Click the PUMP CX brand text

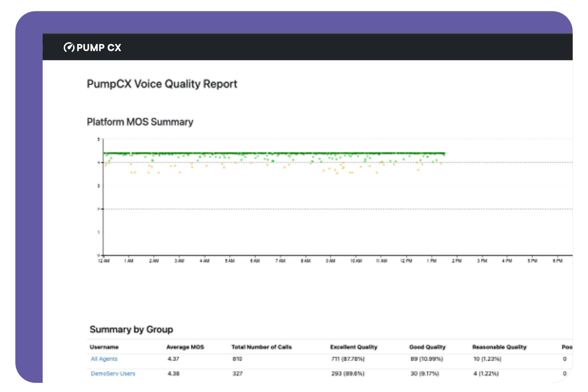point(99,48)
